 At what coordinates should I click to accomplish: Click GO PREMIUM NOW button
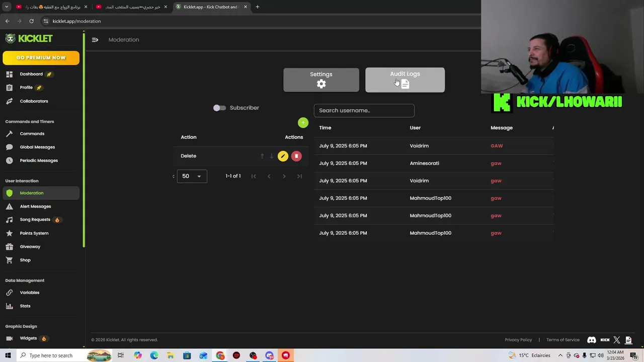click(x=41, y=58)
